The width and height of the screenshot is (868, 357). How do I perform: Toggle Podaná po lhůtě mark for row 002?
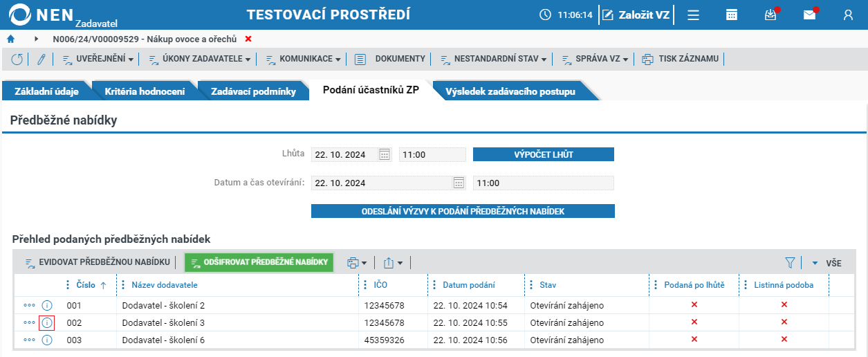[694, 322]
